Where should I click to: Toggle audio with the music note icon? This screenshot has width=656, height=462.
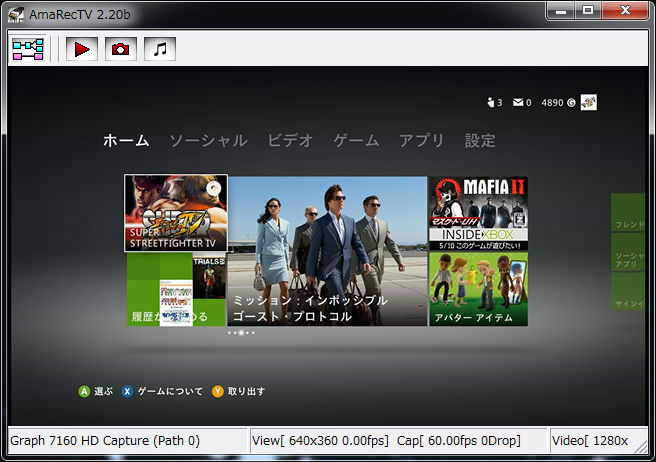pyautogui.click(x=160, y=49)
